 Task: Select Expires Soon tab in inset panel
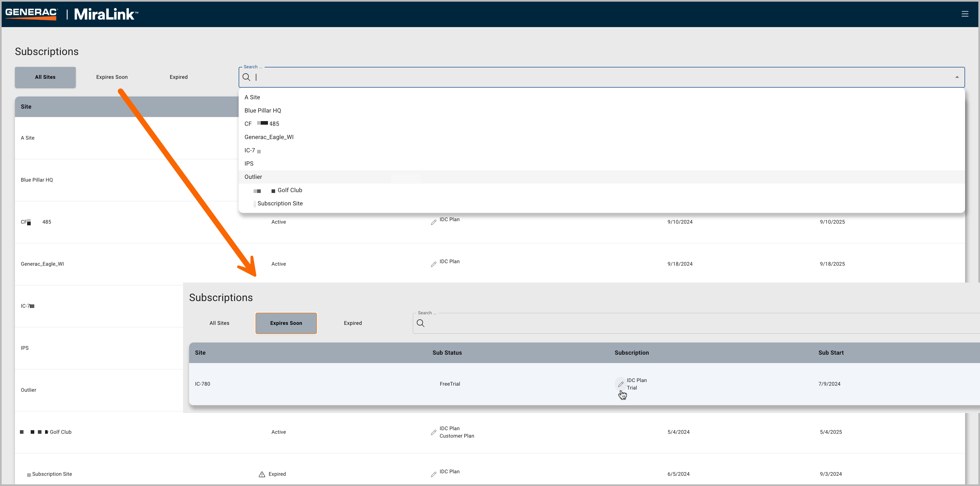coord(286,323)
